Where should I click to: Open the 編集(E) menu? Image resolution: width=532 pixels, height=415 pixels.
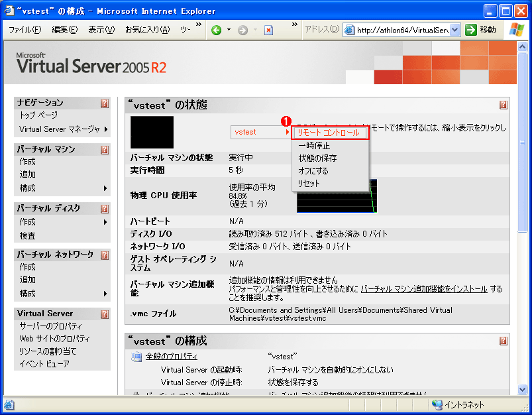click(64, 30)
